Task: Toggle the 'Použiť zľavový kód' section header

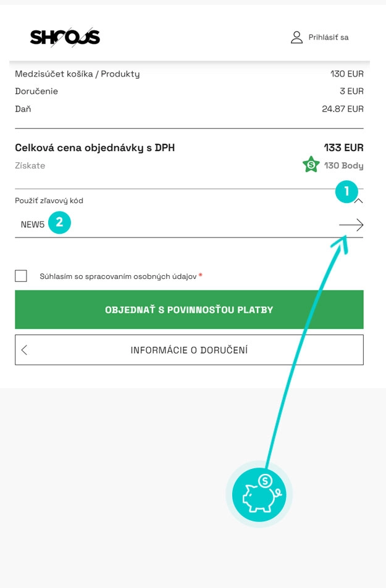Action: [49, 201]
